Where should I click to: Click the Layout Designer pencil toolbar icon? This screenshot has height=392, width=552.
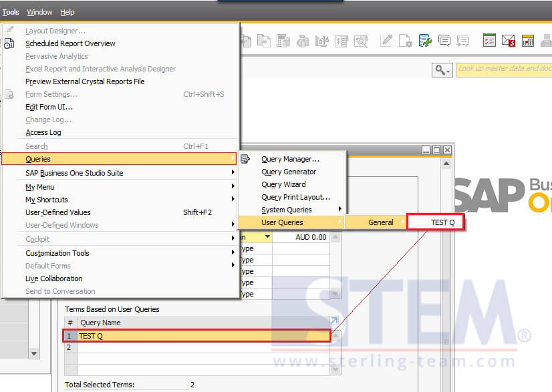(386, 41)
